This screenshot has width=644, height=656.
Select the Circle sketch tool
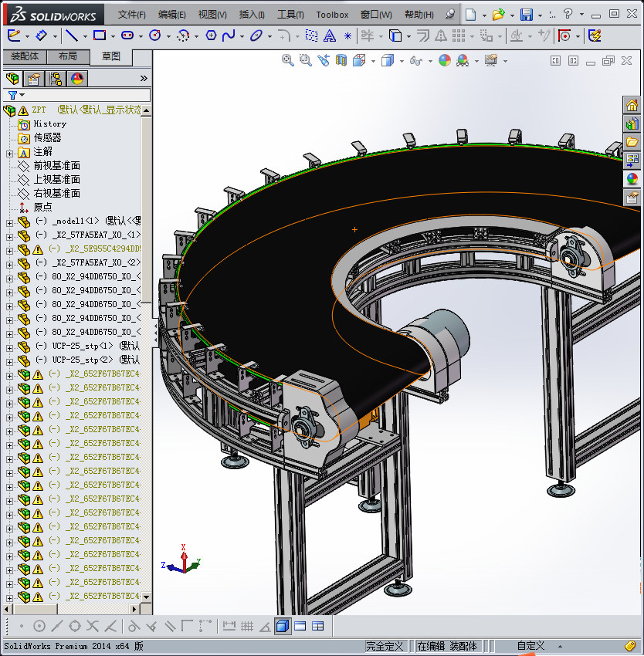click(155, 36)
